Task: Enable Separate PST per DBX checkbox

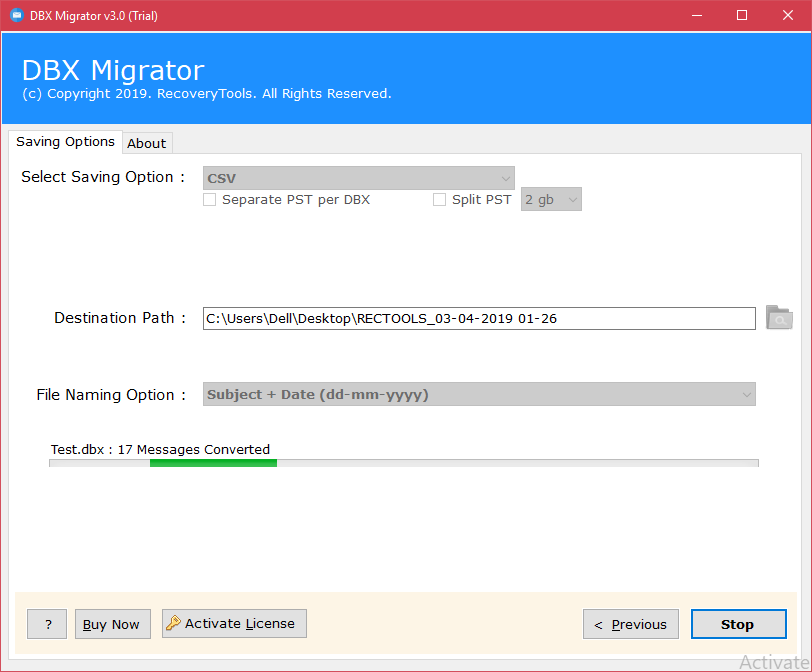Action: click(209, 199)
